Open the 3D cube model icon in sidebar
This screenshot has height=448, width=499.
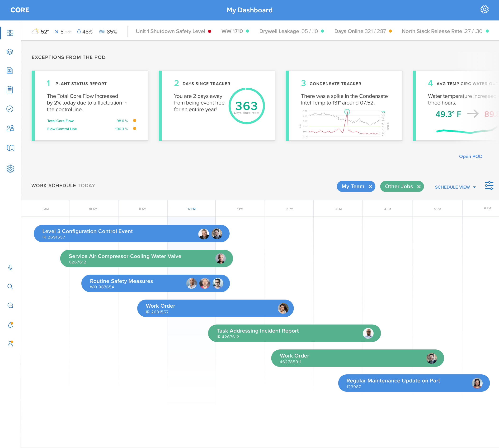click(10, 169)
